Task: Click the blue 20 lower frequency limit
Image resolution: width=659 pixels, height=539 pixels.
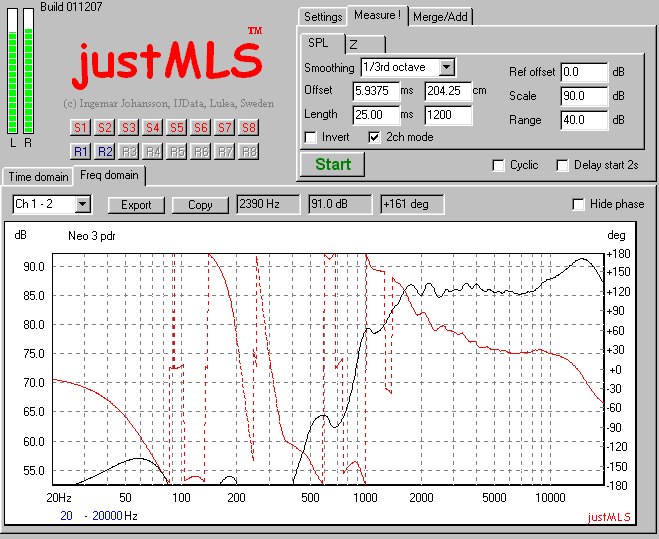Action: coord(66,516)
